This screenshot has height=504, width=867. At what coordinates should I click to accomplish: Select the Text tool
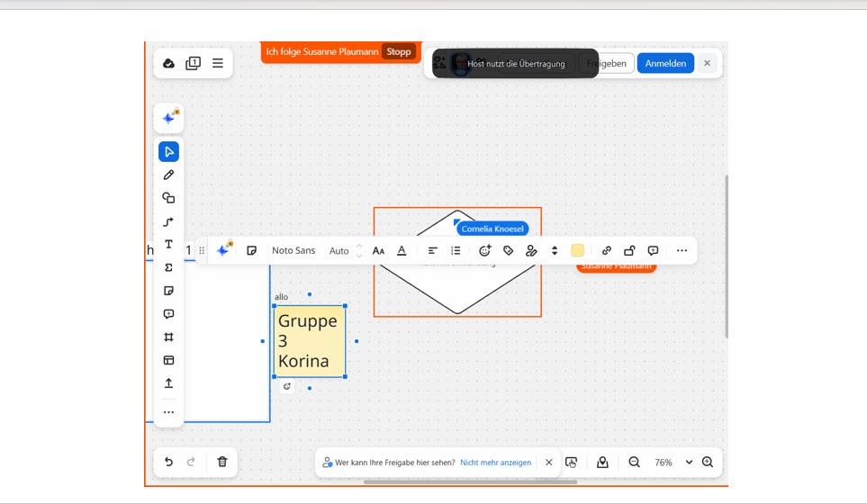168,245
